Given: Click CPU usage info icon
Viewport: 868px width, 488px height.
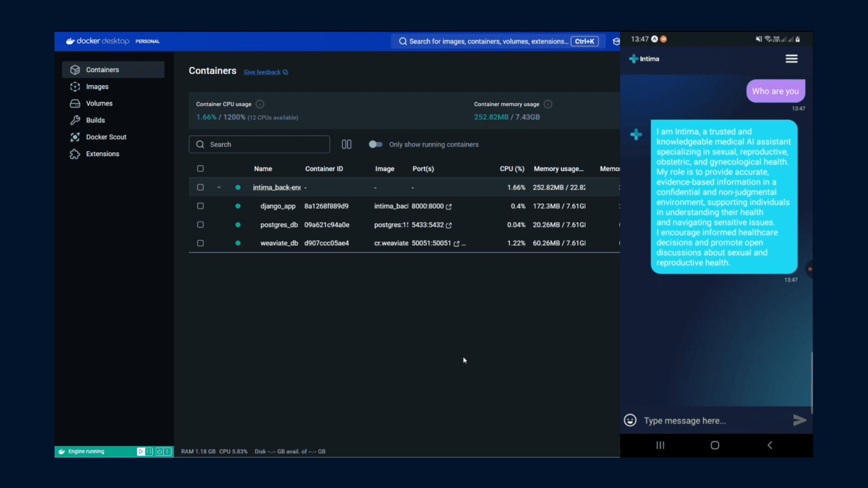Looking at the screenshot, I should click(x=260, y=104).
